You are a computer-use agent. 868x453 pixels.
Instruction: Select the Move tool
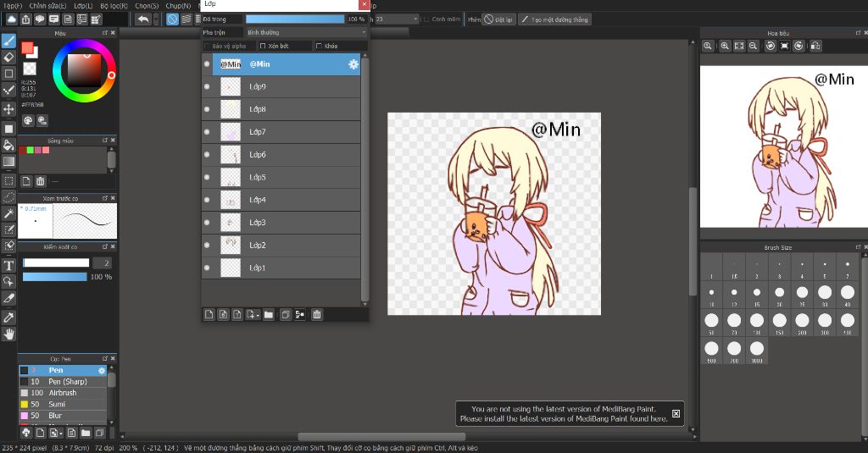(8, 109)
